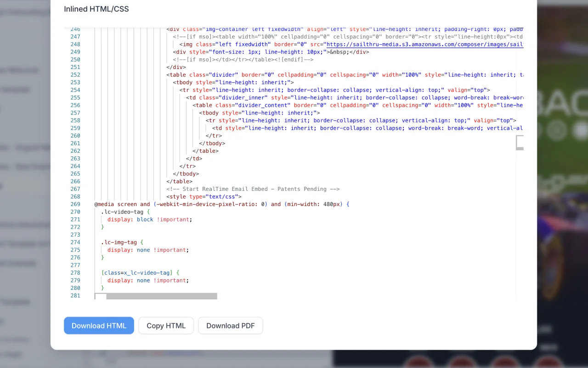Click the Copy HTML button
Screen dimensions: 588x368
pos(166,326)
